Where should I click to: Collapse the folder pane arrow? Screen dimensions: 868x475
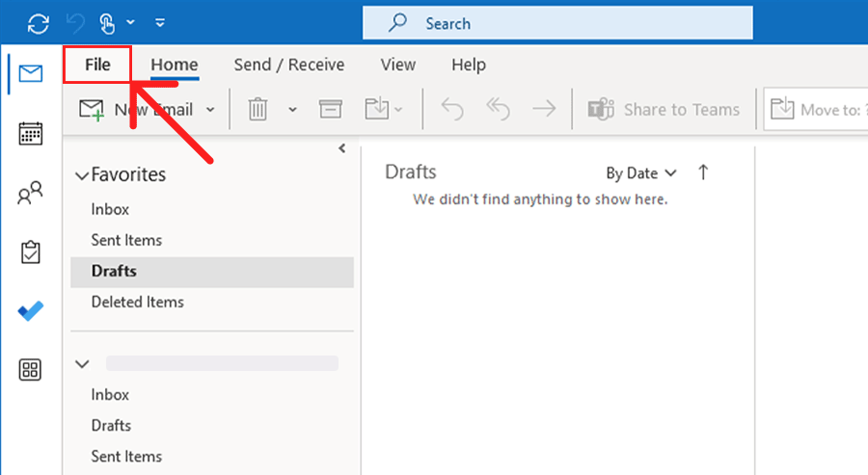point(342,148)
